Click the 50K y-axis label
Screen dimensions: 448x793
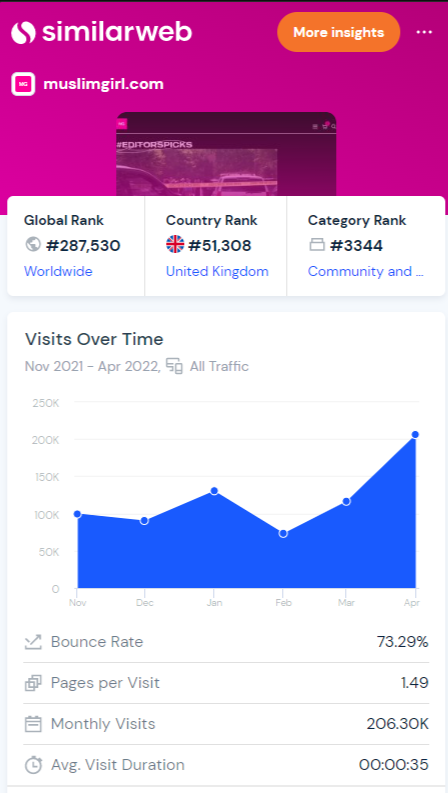(49, 552)
